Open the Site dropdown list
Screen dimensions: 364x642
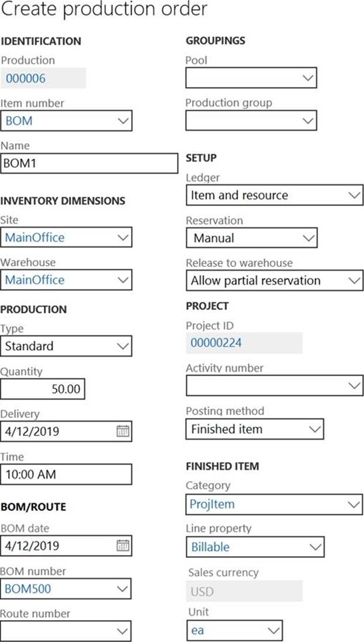pos(123,237)
